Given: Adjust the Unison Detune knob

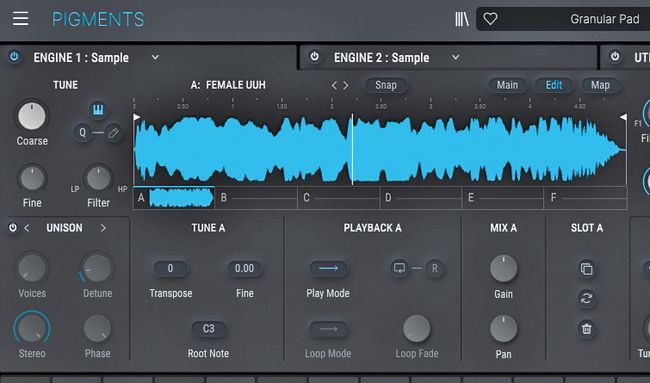Looking at the screenshot, I should click(97, 267).
